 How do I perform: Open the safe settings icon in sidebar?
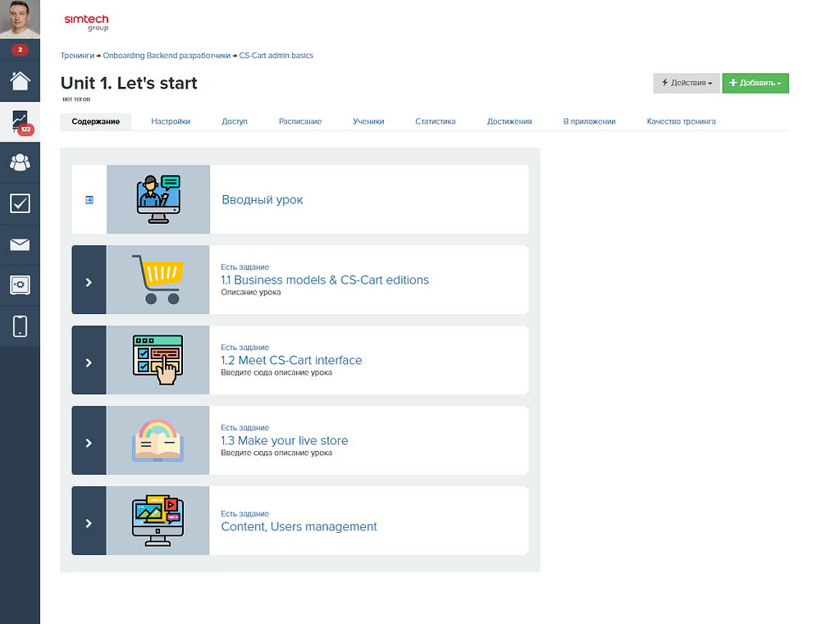pyautogui.click(x=20, y=285)
